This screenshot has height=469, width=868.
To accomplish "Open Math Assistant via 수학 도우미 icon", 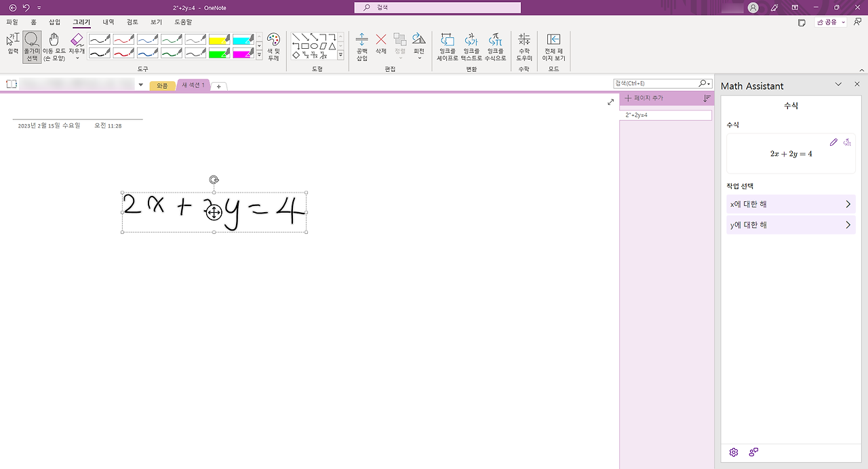I will point(523,46).
